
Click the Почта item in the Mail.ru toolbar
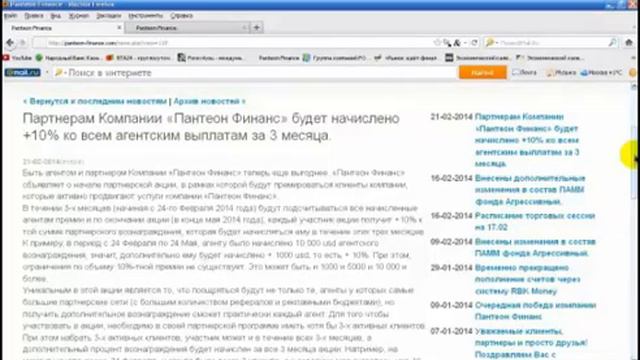[x=524, y=72]
